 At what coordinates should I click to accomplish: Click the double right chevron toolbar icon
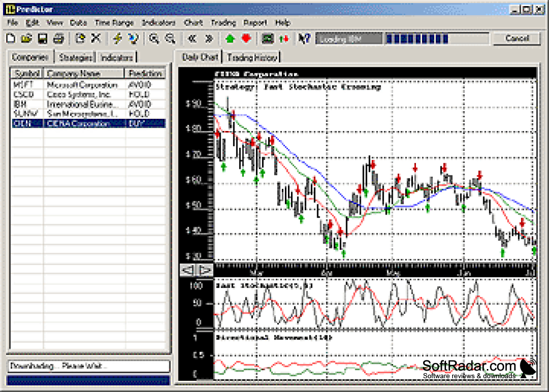208,38
